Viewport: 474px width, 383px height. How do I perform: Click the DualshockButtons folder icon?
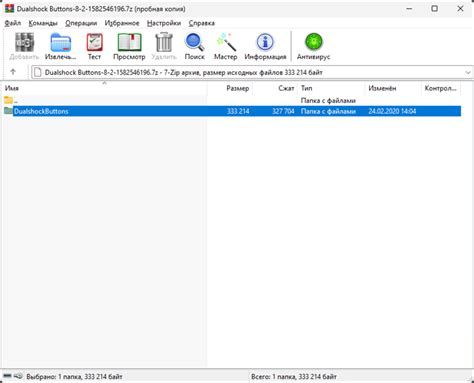[x=8, y=111]
